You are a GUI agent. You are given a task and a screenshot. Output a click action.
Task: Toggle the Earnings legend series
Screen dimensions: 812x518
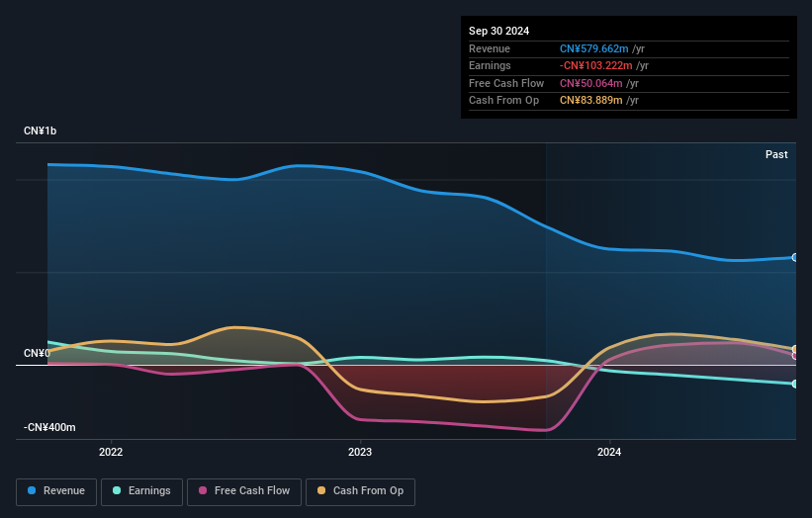click(x=141, y=491)
